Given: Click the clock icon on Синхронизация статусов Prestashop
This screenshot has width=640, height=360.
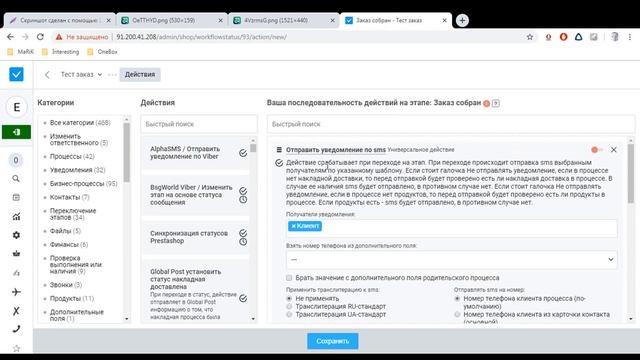Looking at the screenshot, I should pos(243,242).
